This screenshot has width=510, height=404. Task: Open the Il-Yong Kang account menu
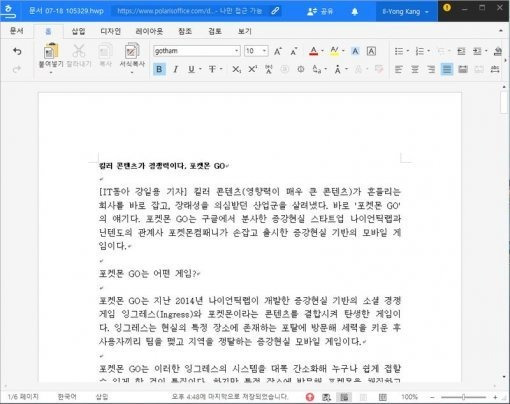(x=405, y=11)
